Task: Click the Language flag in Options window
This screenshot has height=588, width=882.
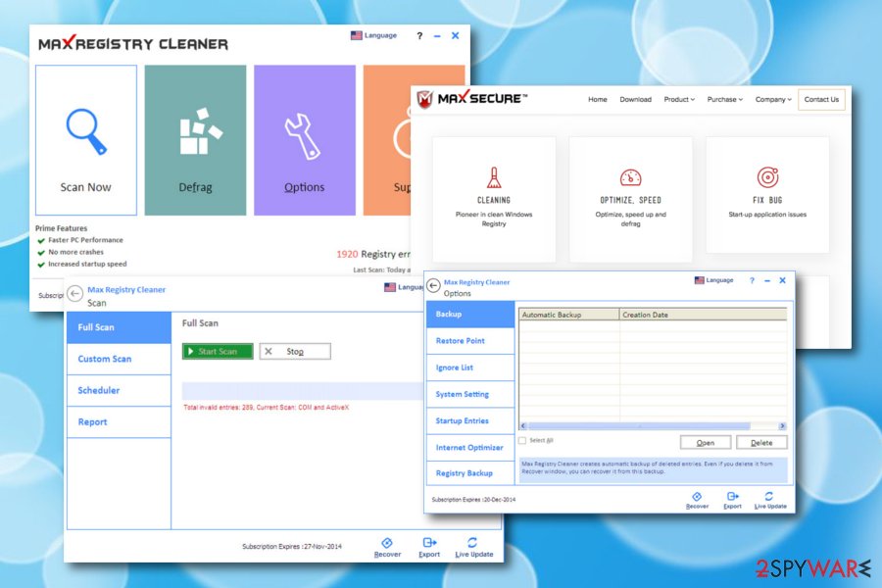Action: (713, 280)
